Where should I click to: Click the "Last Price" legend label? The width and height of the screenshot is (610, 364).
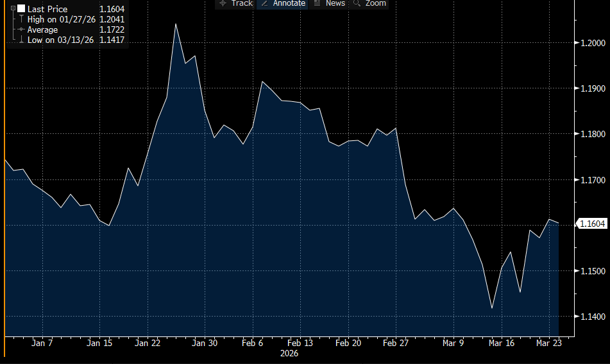point(47,9)
